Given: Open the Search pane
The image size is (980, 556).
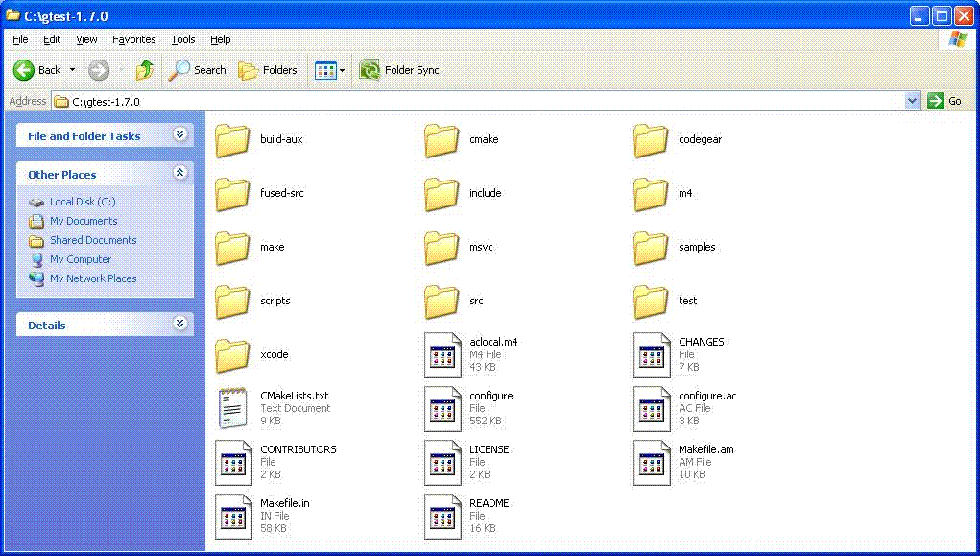Looking at the screenshot, I should pyautogui.click(x=198, y=70).
